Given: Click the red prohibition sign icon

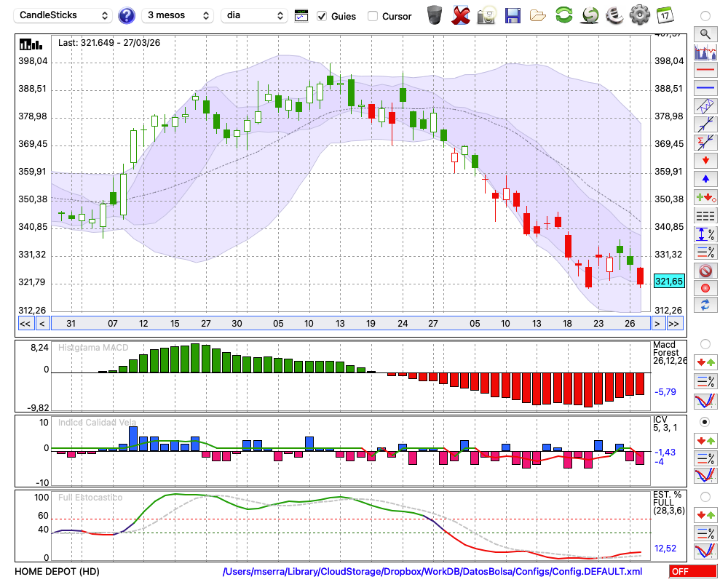Looking at the screenshot, I should tap(705, 270).
